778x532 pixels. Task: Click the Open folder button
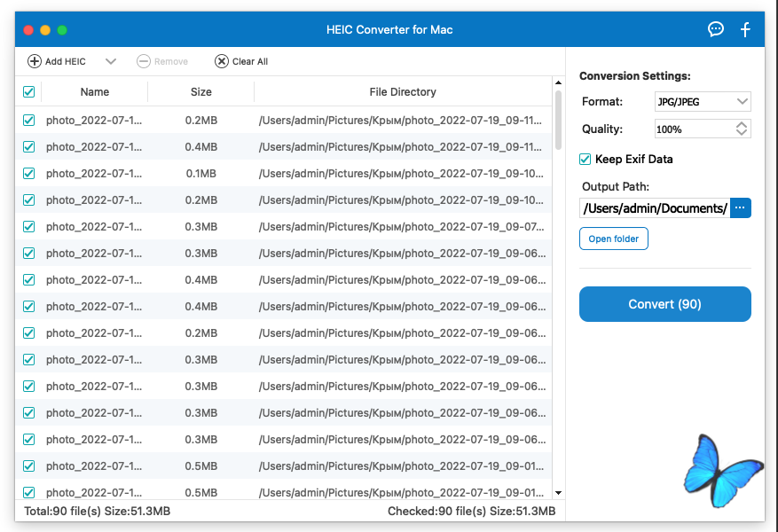point(614,239)
